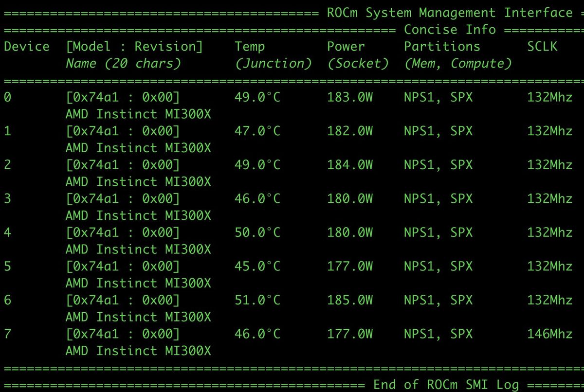Click the 146Mhz SCLK value
584x392 pixels.
[550, 334]
